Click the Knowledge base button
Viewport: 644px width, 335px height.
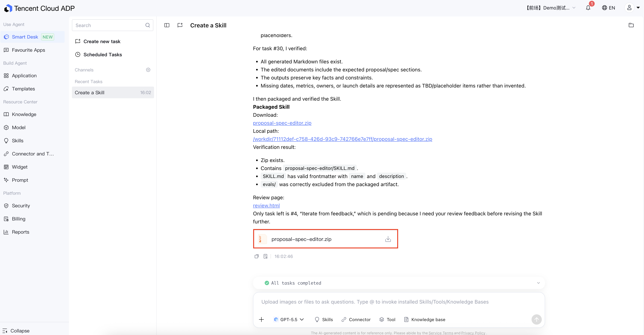(x=425, y=319)
